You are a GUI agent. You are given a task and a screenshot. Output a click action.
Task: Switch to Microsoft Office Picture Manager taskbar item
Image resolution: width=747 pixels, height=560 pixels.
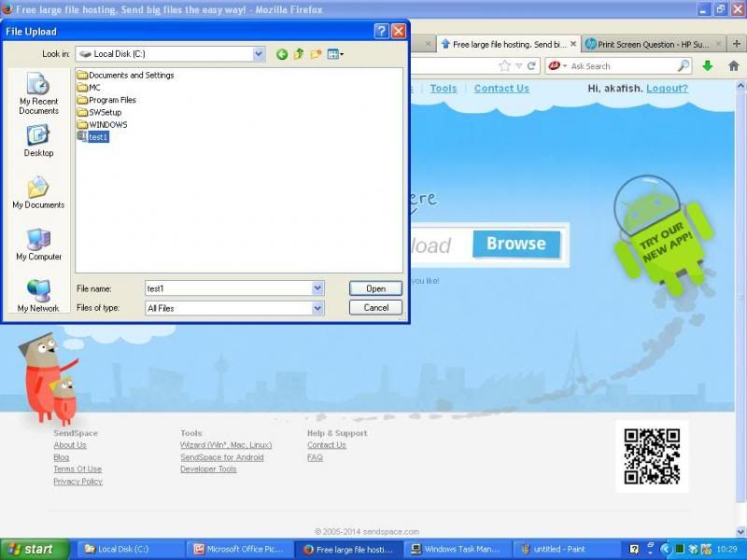click(x=239, y=549)
